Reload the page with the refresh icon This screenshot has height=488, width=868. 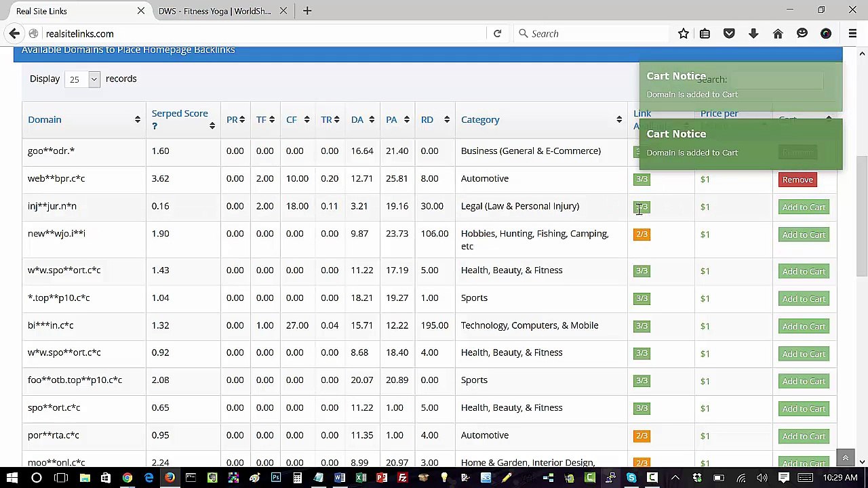click(x=497, y=33)
